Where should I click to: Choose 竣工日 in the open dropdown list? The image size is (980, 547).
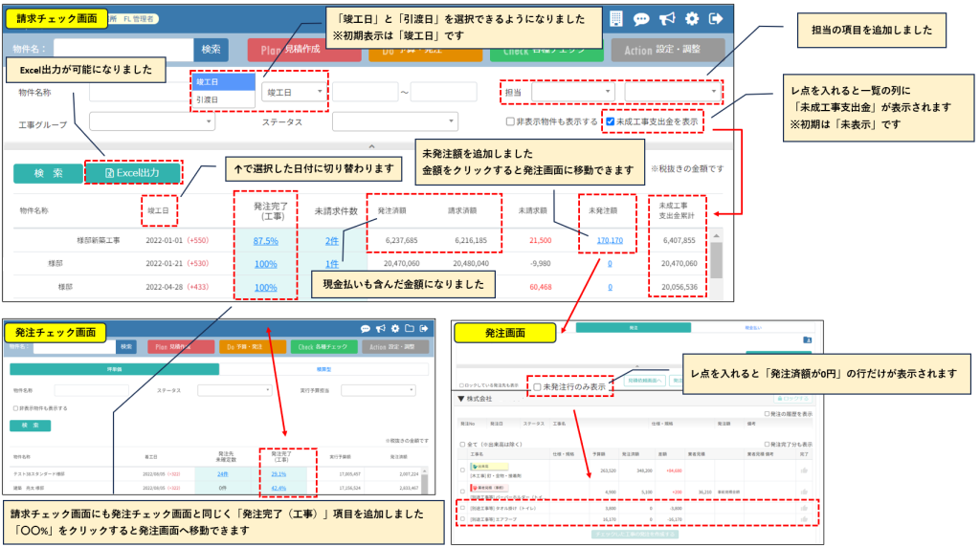[223, 82]
